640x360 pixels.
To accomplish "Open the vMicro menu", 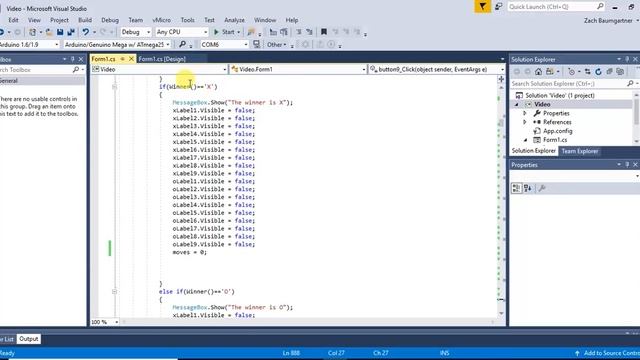I will click(x=162, y=20).
